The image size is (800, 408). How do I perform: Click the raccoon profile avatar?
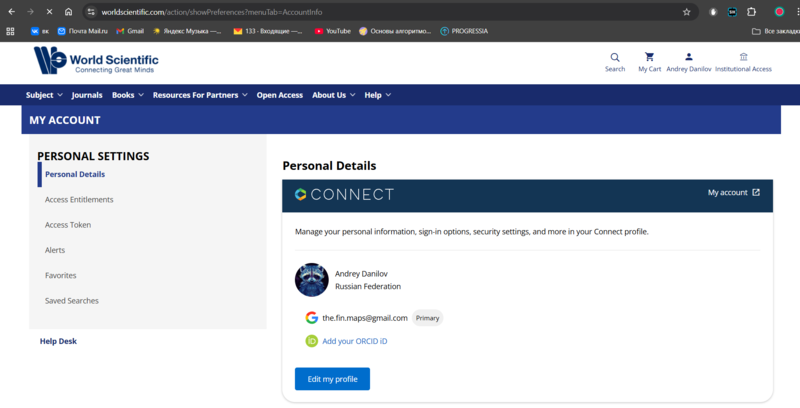(312, 280)
